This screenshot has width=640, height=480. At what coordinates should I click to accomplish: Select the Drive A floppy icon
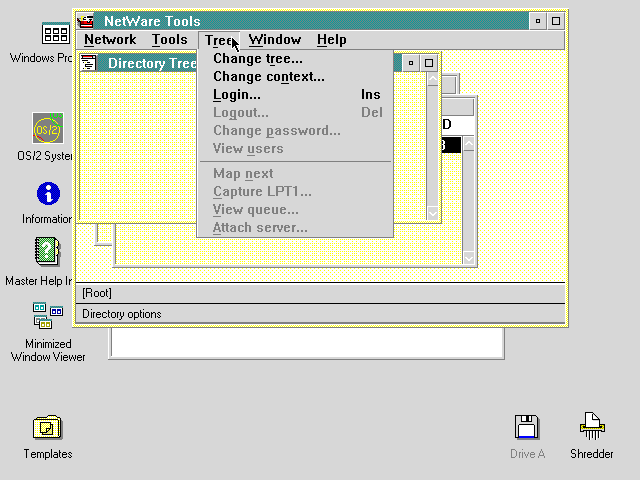pyautogui.click(x=527, y=427)
